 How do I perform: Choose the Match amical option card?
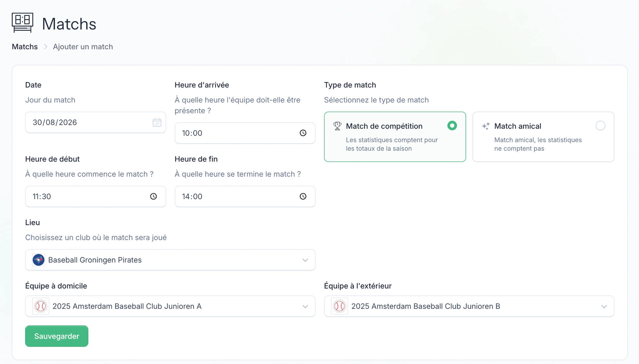click(x=543, y=137)
